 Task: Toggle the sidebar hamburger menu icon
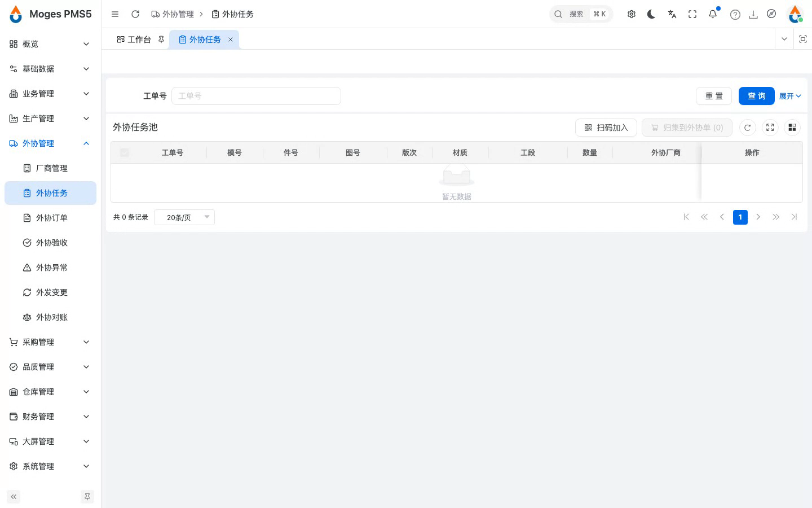115,14
